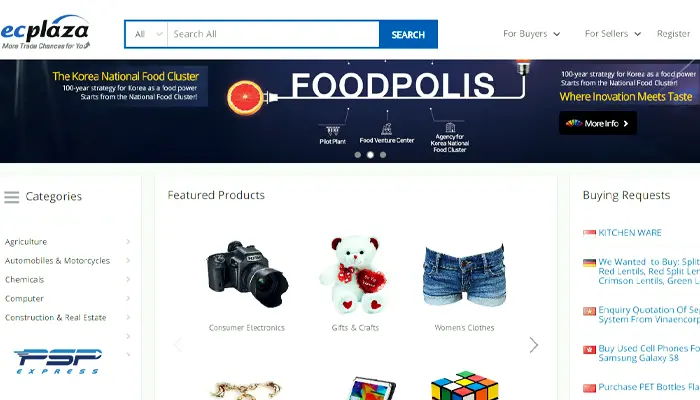This screenshot has height=400, width=700.
Task: Select the first banner carousel dot
Action: click(358, 155)
